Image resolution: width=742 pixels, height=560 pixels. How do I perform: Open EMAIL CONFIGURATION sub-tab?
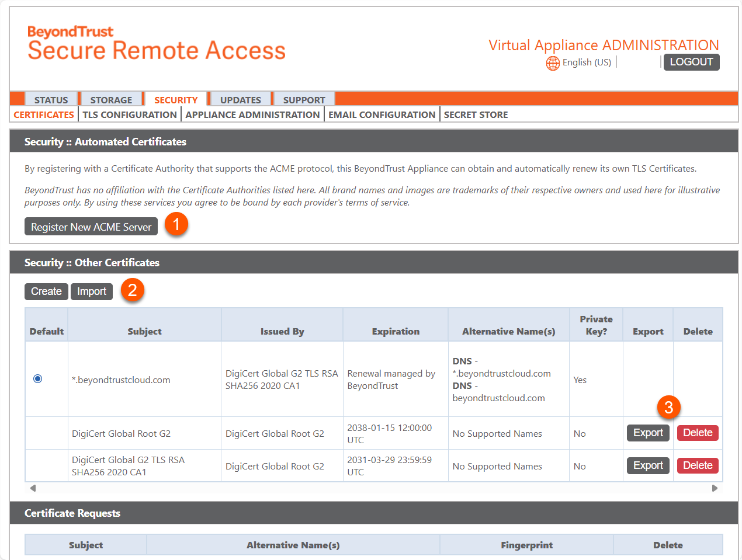pos(382,114)
